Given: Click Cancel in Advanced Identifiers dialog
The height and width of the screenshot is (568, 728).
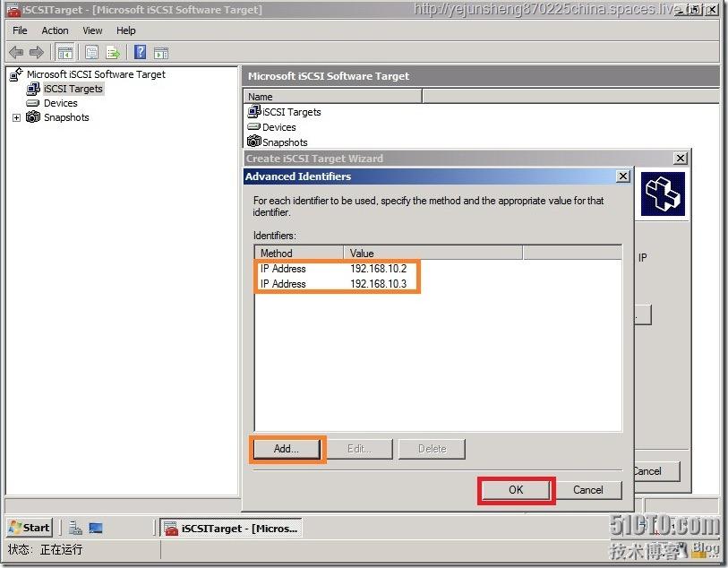Looking at the screenshot, I should point(587,489).
